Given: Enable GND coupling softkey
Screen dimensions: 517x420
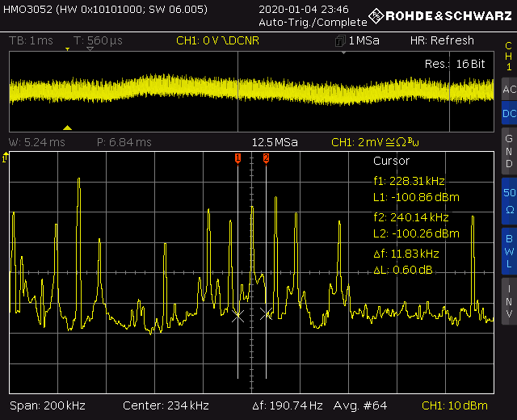Looking at the screenshot, I should point(509,151).
